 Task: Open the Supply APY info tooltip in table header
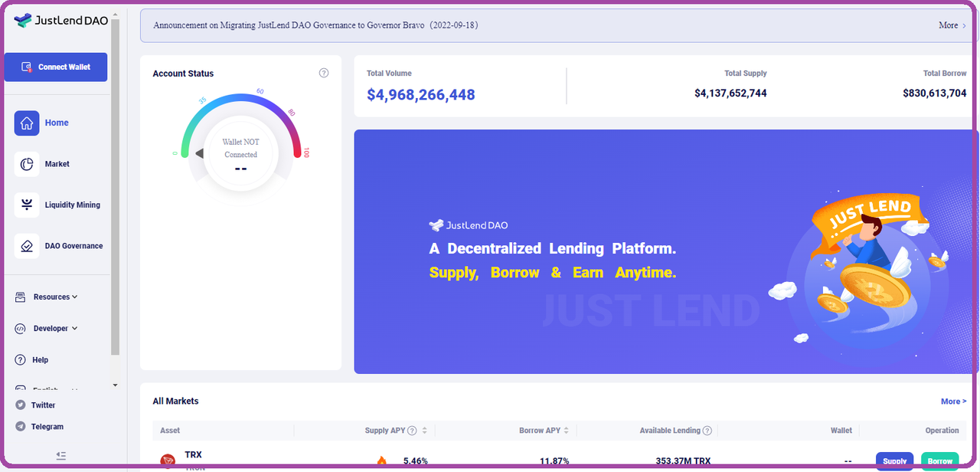[411, 430]
